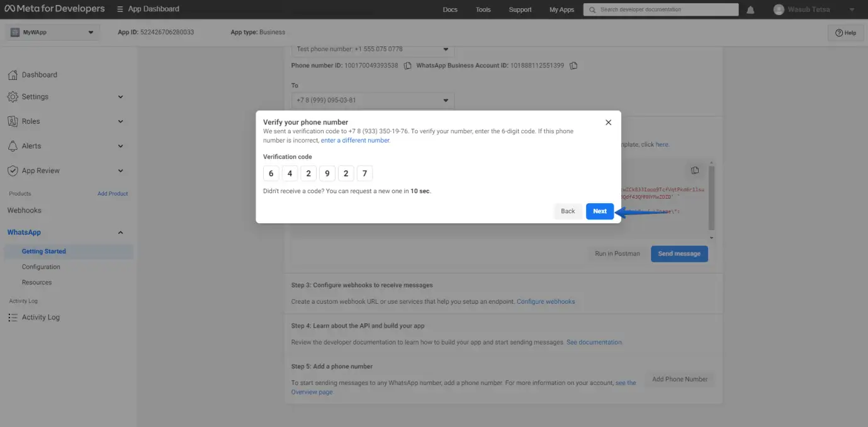The width and height of the screenshot is (868, 427).
Task: Click the code snippet vertical scrollbar
Action: click(712, 198)
